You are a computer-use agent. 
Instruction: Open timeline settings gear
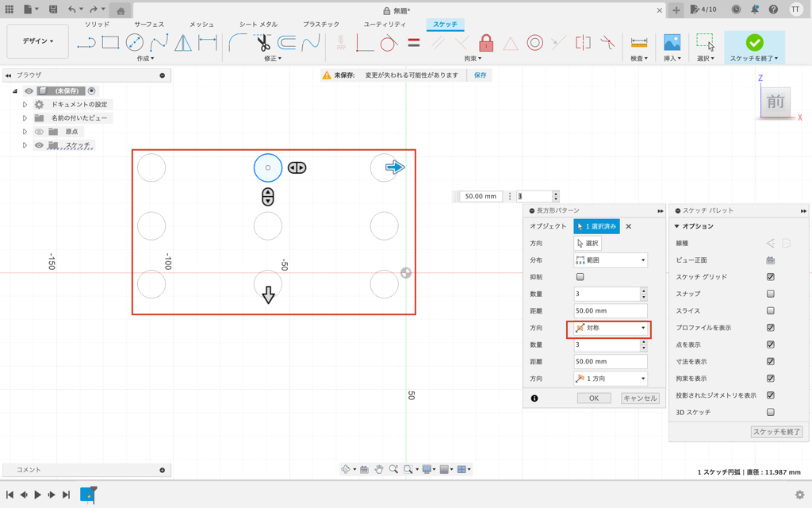799,495
